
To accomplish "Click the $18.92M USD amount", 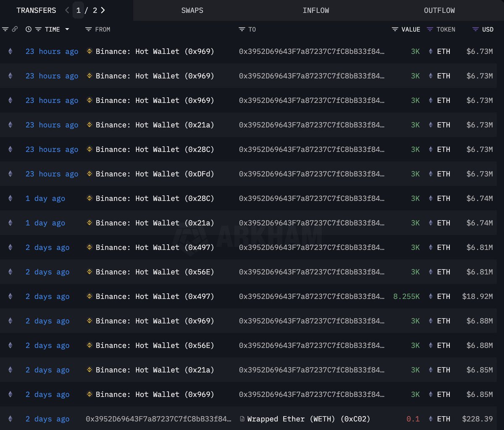I will (x=478, y=296).
